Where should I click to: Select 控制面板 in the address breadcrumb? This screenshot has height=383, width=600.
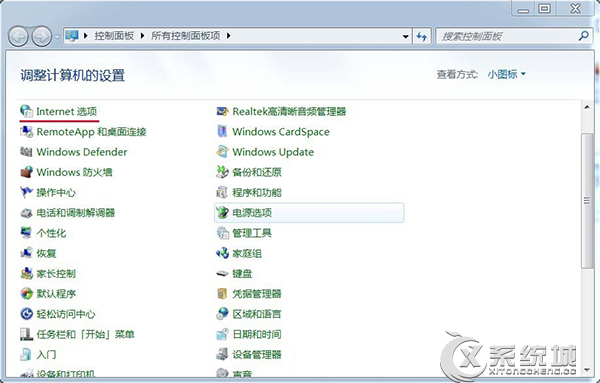(x=114, y=36)
